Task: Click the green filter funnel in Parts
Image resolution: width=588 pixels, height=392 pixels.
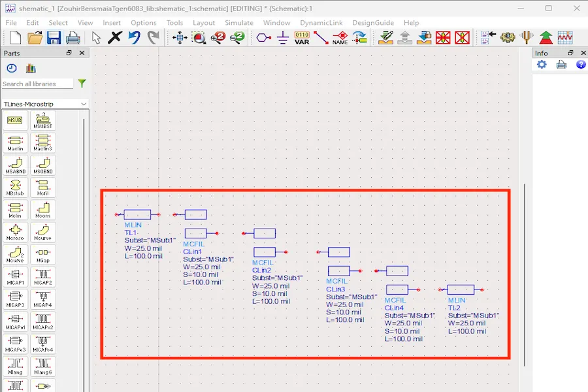Action: pyautogui.click(x=82, y=83)
